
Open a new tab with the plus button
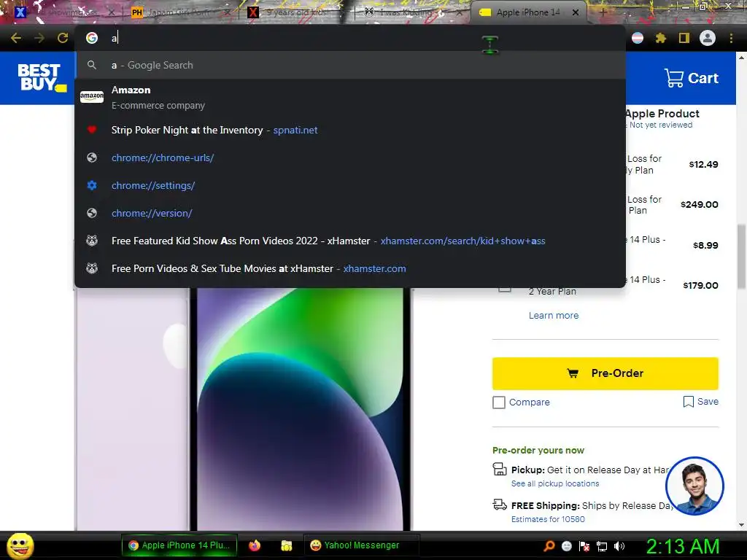(x=603, y=12)
